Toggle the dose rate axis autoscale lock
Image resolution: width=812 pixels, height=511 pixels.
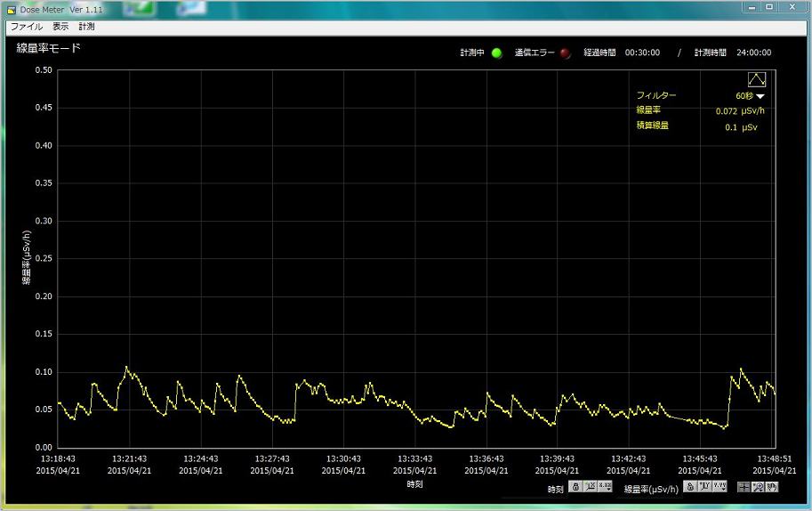click(689, 487)
